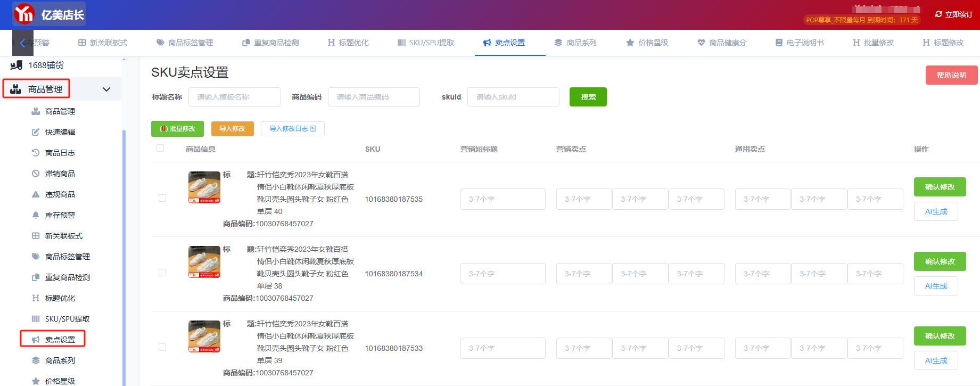Click the 违规商品 warning triangle icon
This screenshot has width=980, height=386.
click(36, 194)
